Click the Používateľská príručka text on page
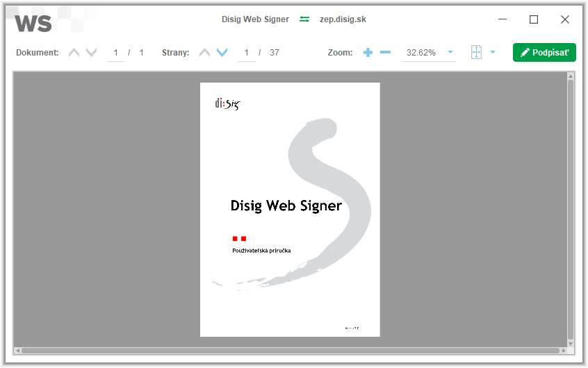Image resolution: width=588 pixels, height=368 pixels. [261, 251]
